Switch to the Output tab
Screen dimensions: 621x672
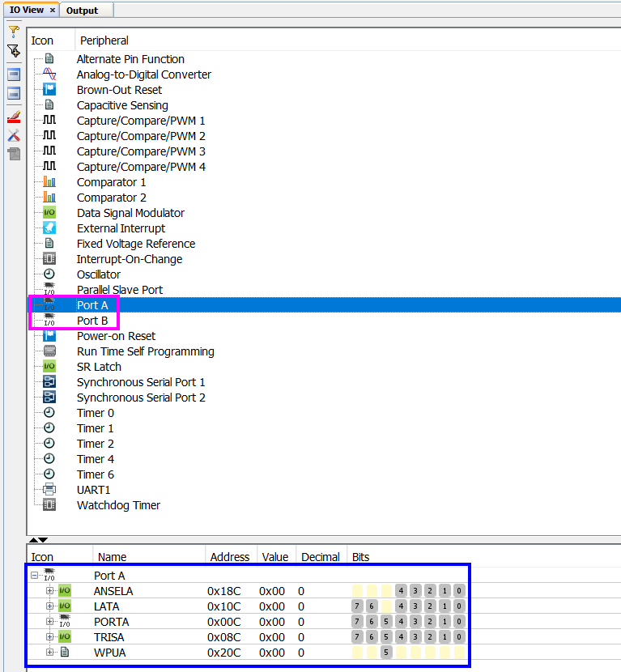(82, 11)
